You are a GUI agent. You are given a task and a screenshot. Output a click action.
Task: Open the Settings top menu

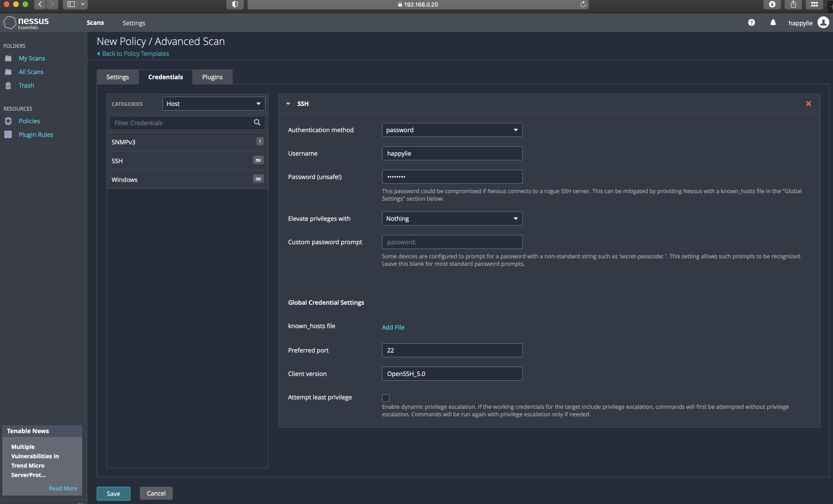pyautogui.click(x=134, y=23)
